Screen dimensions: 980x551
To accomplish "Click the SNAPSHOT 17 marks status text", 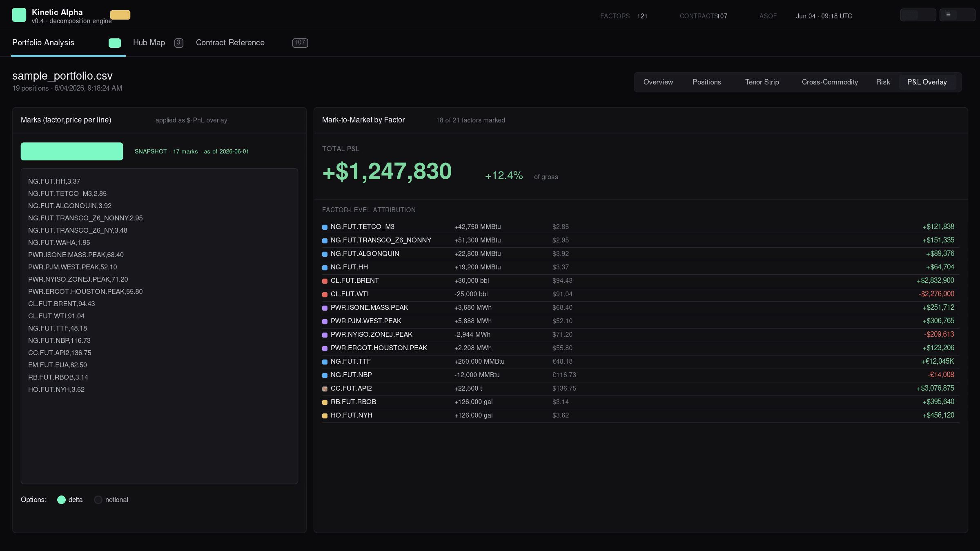I will (x=192, y=151).
